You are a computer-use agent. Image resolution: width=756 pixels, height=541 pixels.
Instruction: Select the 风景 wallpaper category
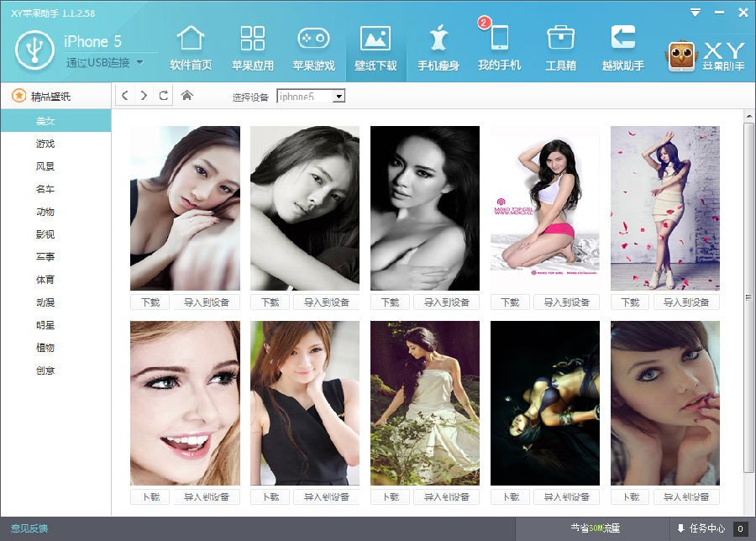[45, 166]
